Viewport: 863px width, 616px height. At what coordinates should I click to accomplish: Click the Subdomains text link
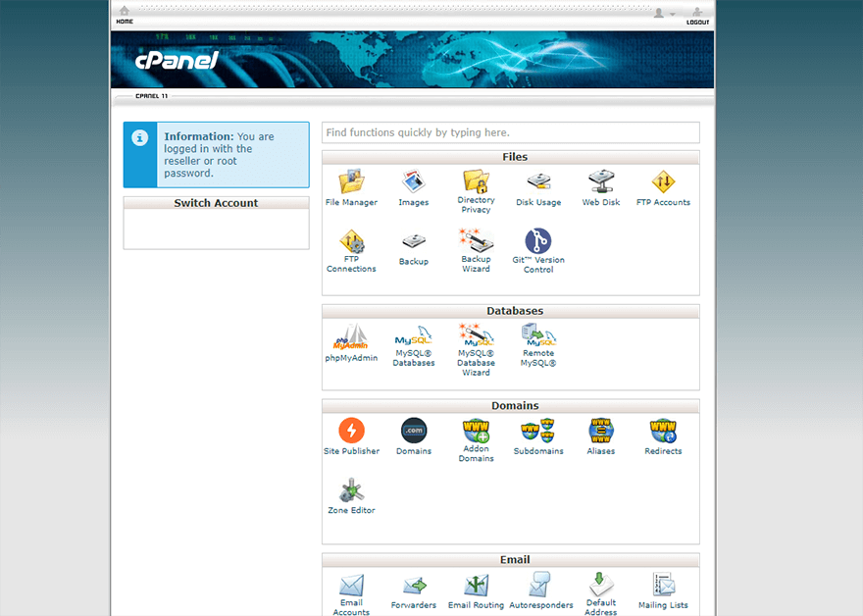(538, 451)
